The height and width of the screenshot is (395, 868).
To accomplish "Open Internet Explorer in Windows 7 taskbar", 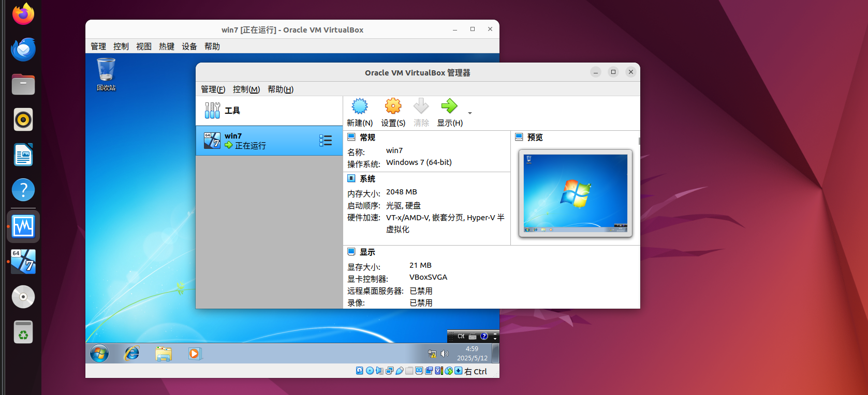I will pyautogui.click(x=132, y=354).
